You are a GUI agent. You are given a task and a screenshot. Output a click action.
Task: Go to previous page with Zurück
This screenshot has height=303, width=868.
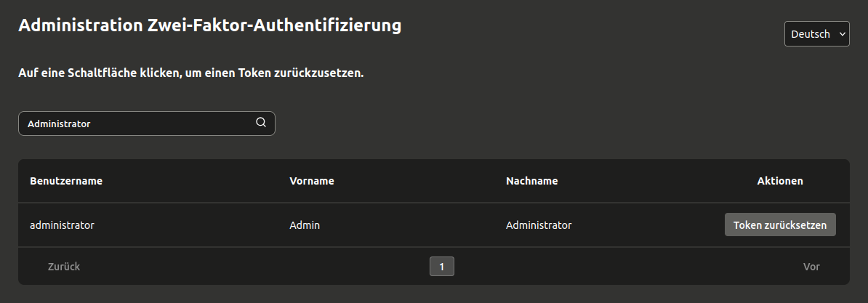[64, 267]
